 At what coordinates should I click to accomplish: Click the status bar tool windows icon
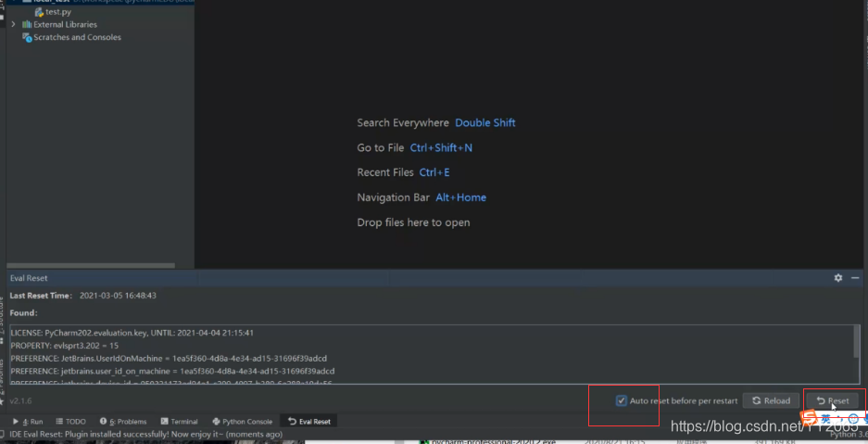[x=3, y=435]
